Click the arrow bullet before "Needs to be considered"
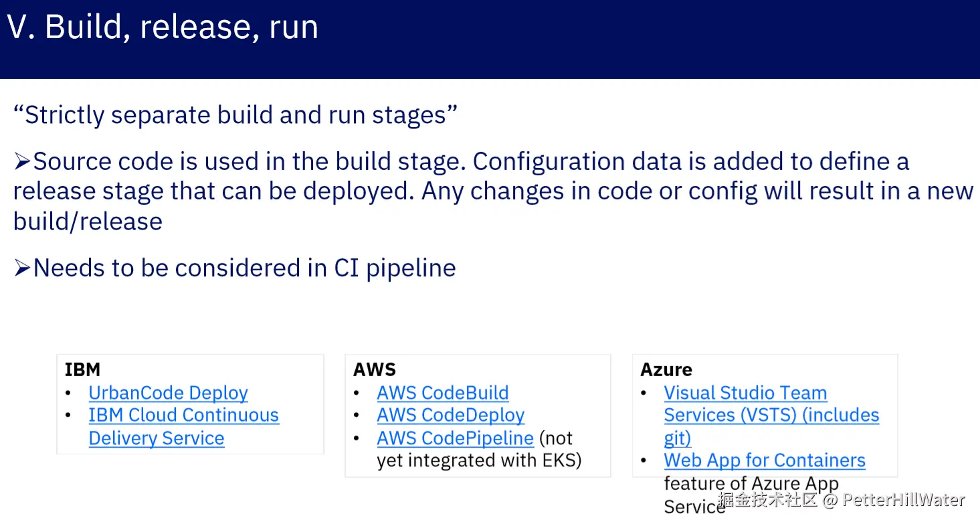 (x=23, y=268)
